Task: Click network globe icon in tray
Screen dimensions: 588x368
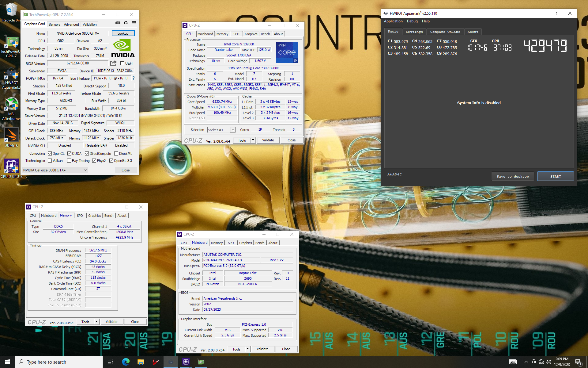Action: tap(541, 362)
